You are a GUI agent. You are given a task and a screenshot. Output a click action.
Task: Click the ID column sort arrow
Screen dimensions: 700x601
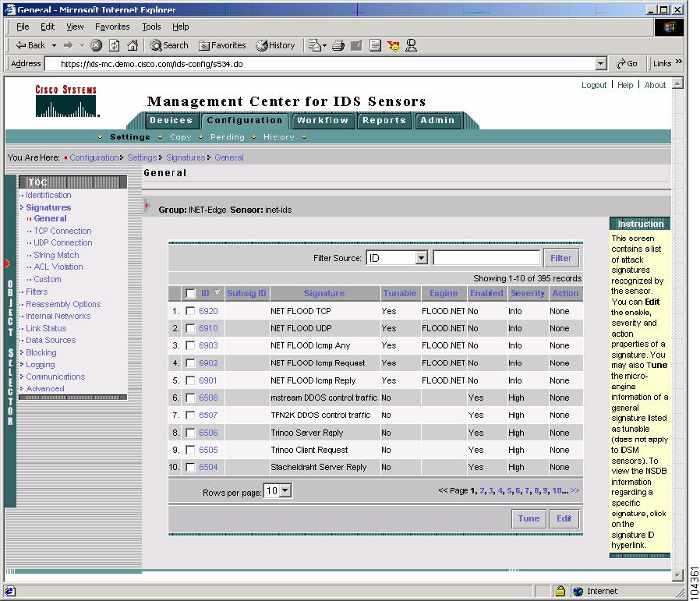coord(217,292)
